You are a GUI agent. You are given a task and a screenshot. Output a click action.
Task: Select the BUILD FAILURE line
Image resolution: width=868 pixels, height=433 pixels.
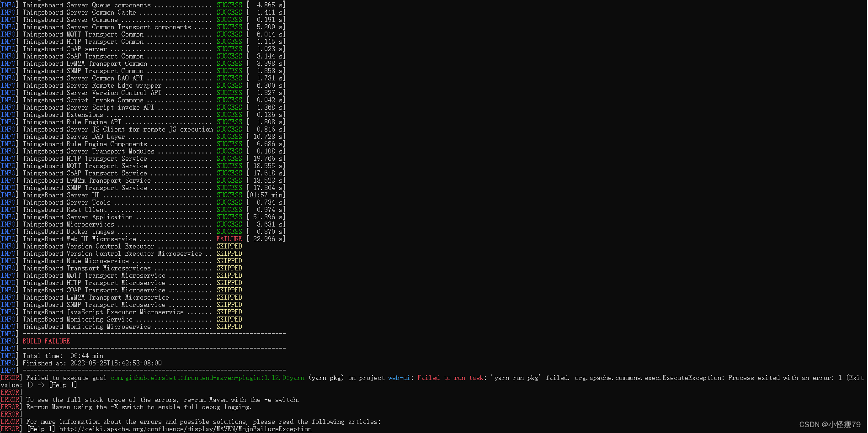[x=46, y=341]
